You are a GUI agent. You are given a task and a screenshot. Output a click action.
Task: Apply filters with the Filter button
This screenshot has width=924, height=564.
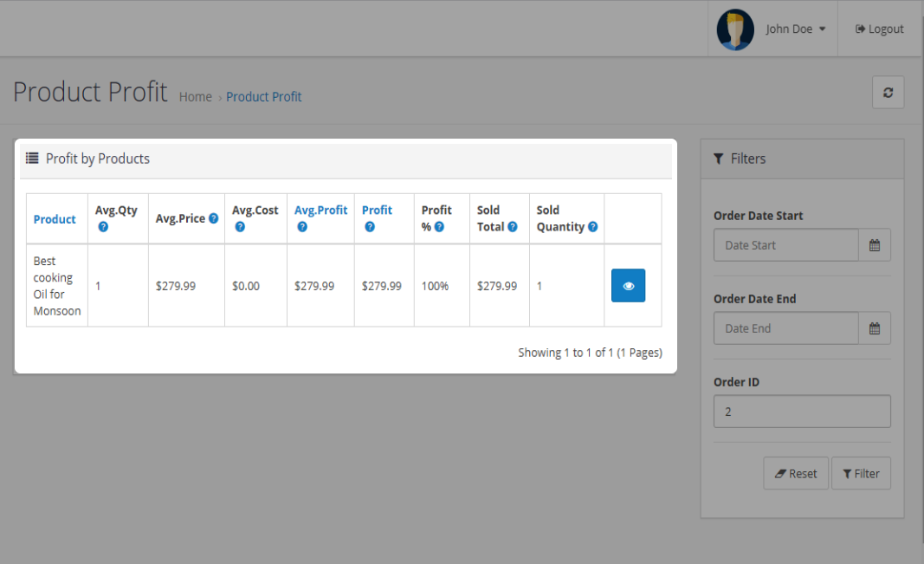(861, 474)
